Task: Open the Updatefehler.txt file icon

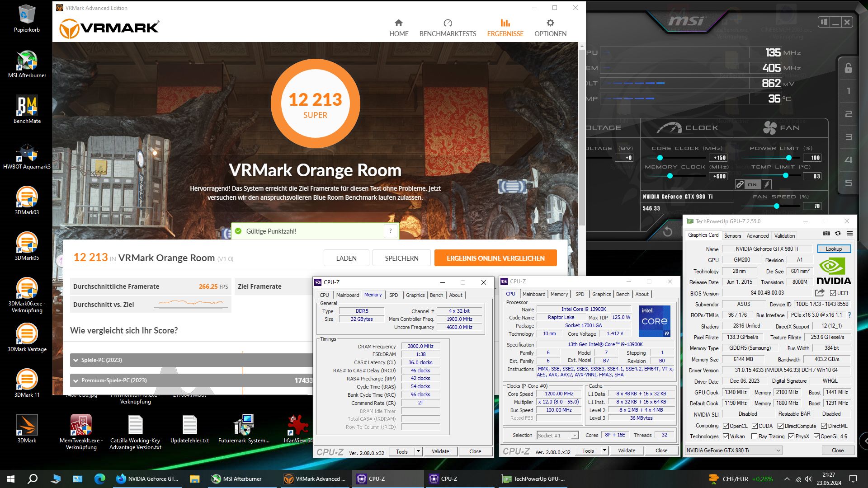Action: (189, 429)
